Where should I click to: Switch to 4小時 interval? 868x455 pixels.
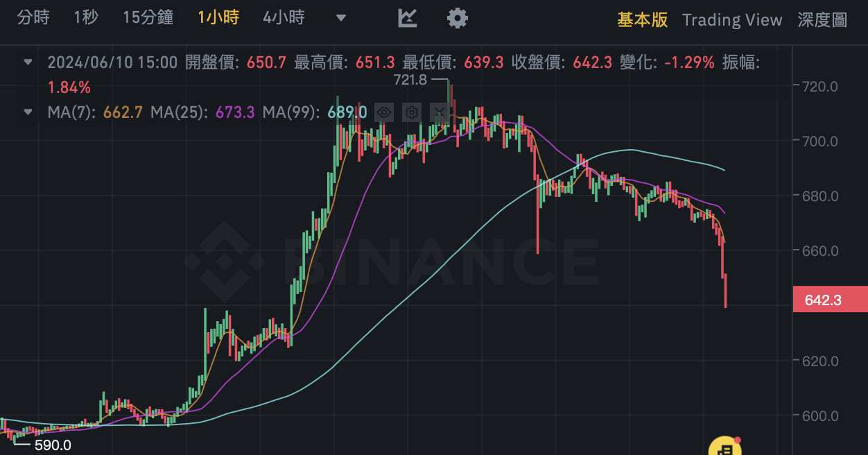tap(284, 18)
